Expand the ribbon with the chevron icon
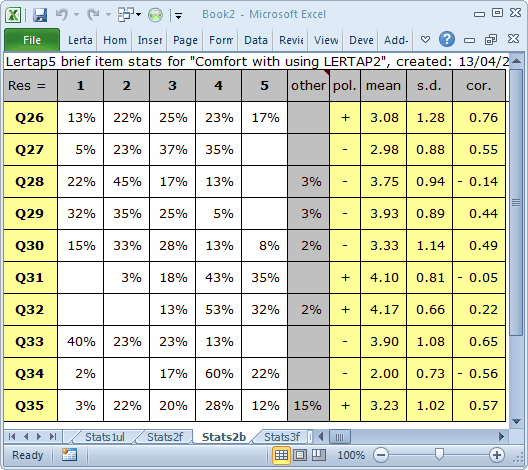Image resolution: width=528 pixels, height=470 pixels. tap(425, 40)
